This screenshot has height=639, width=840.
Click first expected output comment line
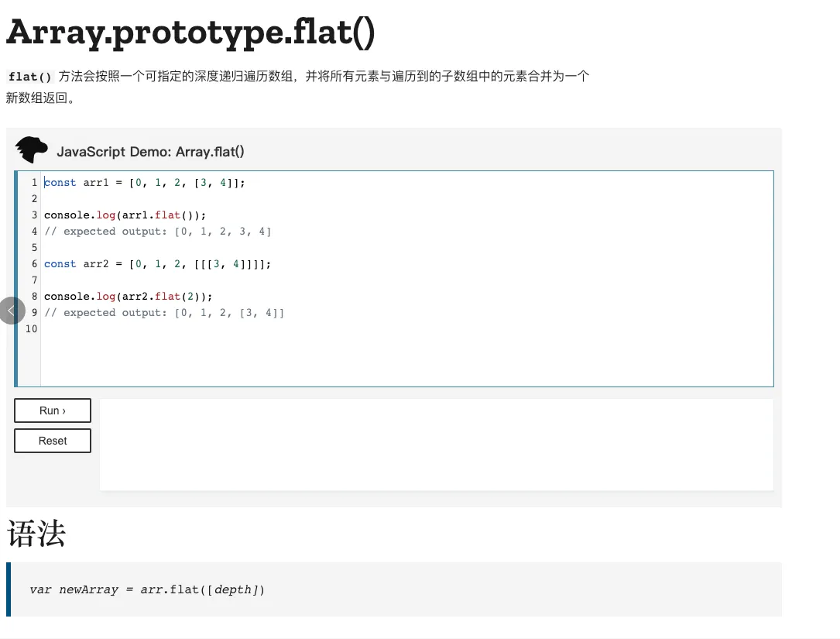click(157, 232)
